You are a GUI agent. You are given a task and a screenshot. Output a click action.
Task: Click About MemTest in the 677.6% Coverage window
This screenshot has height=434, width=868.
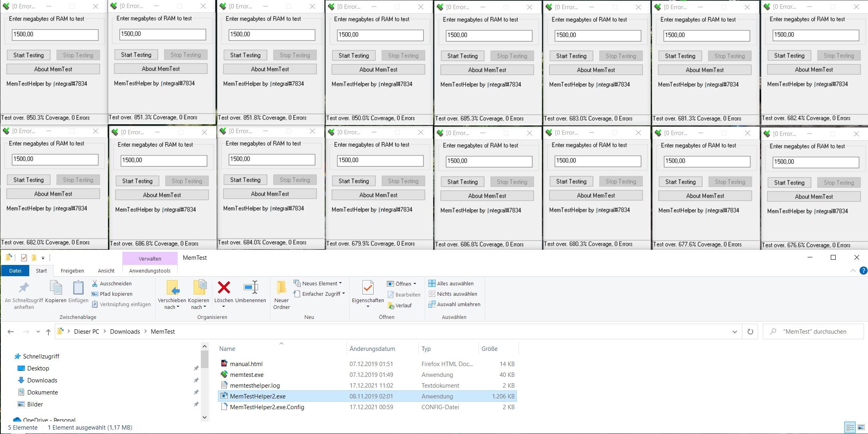click(x=705, y=196)
